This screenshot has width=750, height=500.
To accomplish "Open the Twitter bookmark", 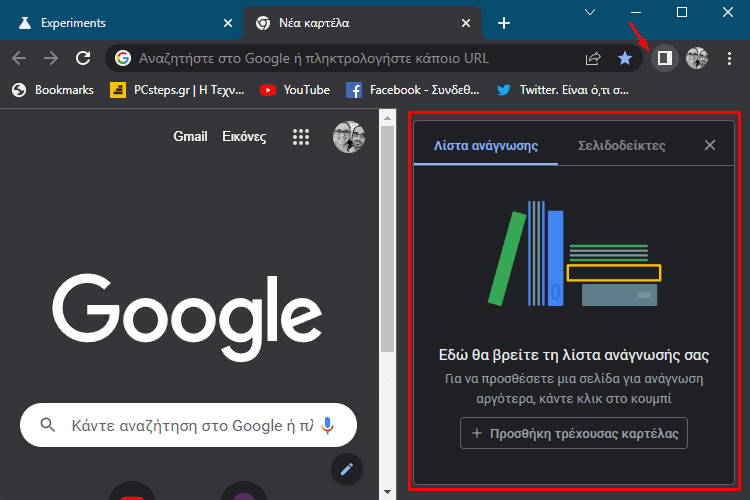I will pyautogui.click(x=562, y=90).
